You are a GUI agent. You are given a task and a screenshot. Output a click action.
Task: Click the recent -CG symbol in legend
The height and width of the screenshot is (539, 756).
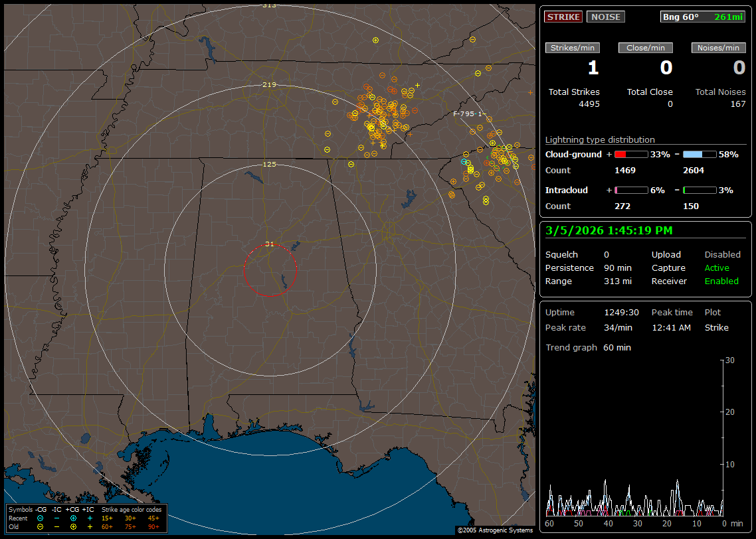click(x=40, y=518)
